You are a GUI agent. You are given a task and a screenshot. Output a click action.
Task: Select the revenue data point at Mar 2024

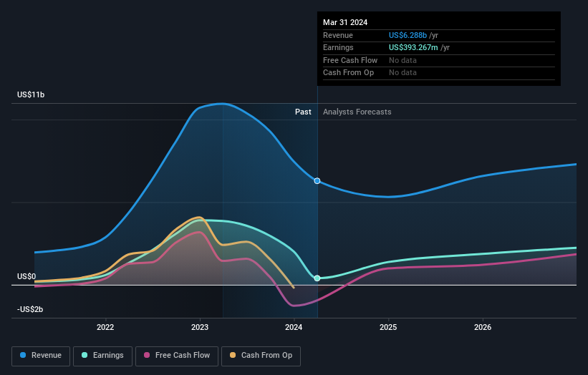click(317, 181)
